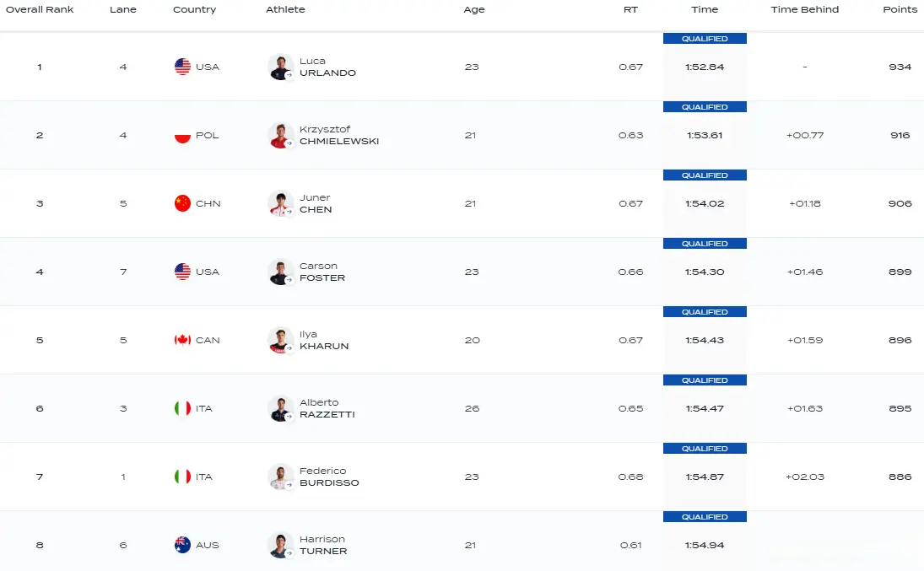Click the Poland flag icon
This screenshot has height=571, width=924.
[182, 135]
